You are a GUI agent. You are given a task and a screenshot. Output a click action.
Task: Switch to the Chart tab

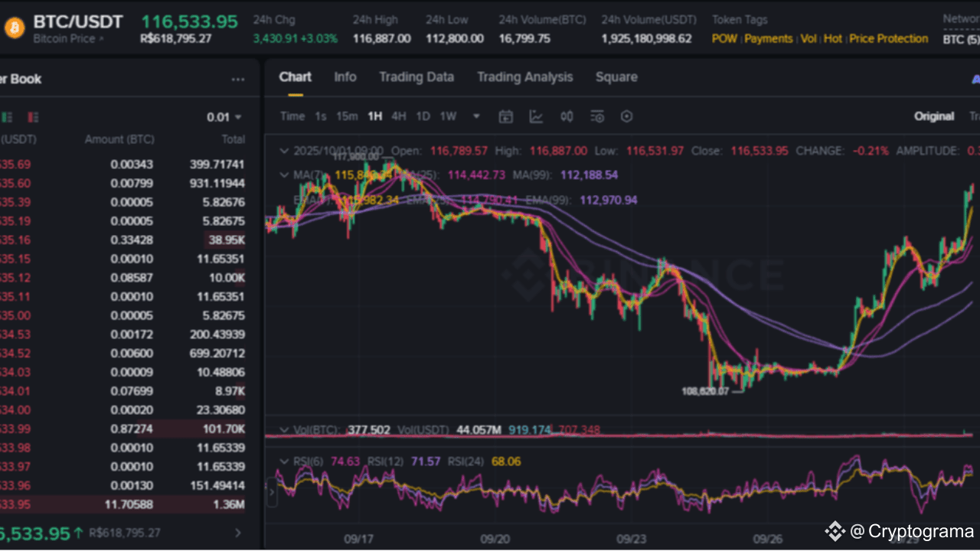296,77
